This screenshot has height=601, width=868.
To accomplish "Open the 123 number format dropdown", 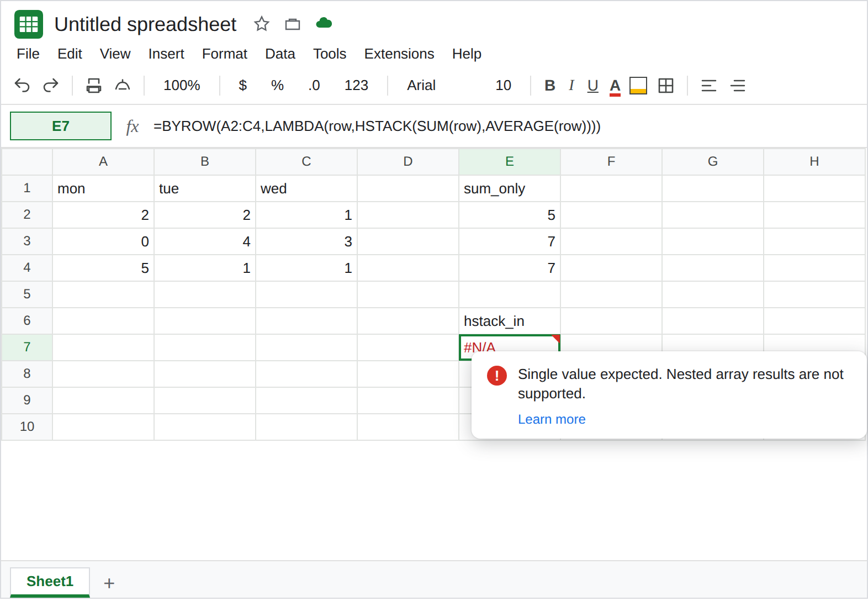I will point(356,86).
